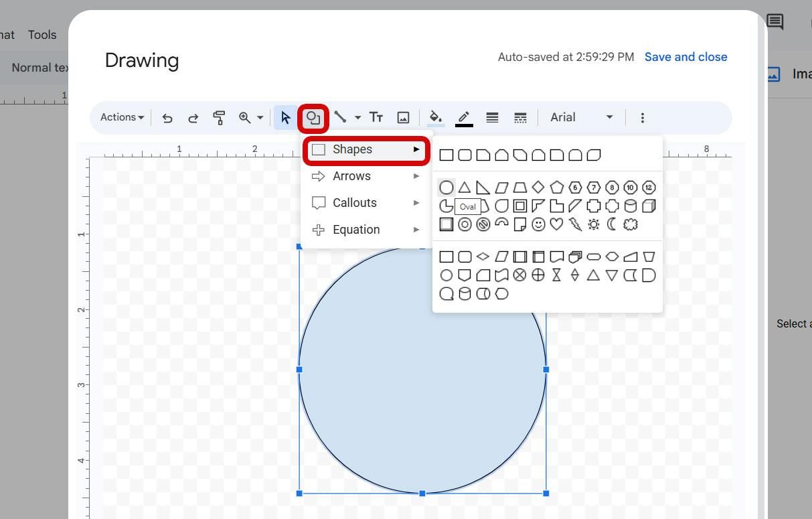Click the Border dash icon
Screen dimensions: 812x519
(520, 117)
